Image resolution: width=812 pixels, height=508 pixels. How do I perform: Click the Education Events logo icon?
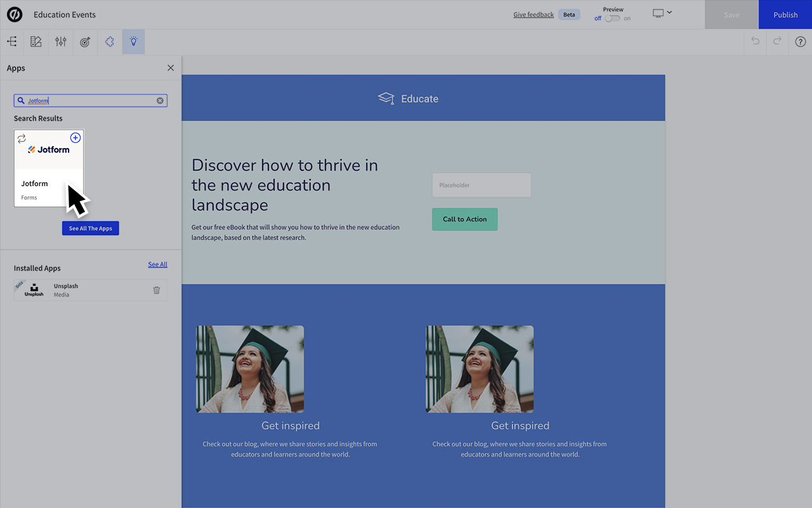(15, 14)
